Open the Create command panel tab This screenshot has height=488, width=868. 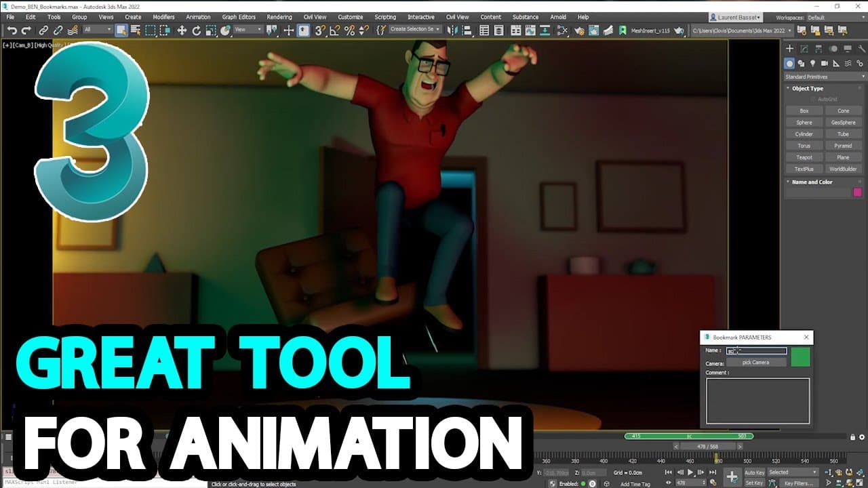[789, 48]
